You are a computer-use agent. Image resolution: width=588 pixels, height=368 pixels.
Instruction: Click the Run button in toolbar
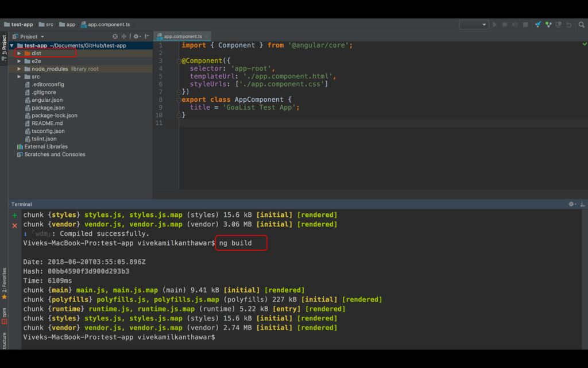pos(494,24)
